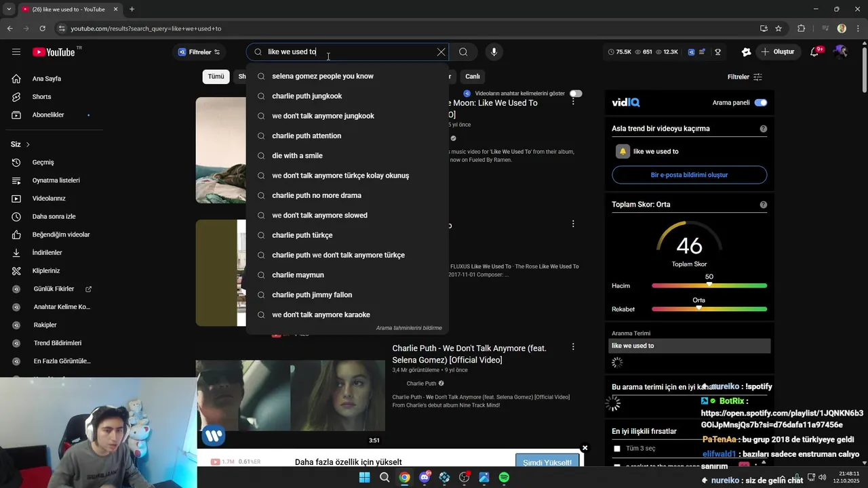Image resolution: width=868 pixels, height=488 pixels.
Task: Click the Şimdi Yükselt! button
Action: 547,462
